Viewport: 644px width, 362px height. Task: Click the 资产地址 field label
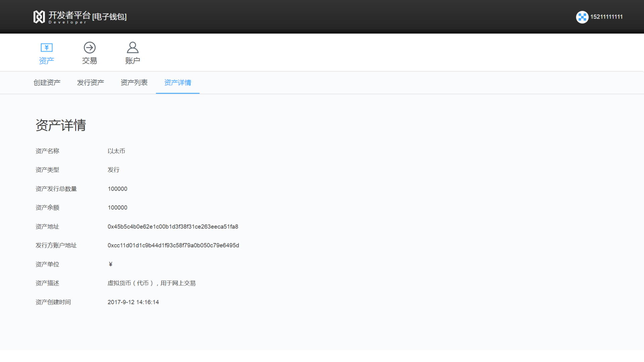click(x=47, y=226)
